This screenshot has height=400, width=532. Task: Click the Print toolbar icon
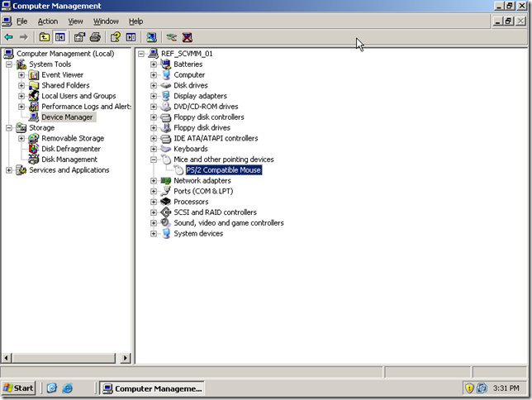tap(95, 37)
